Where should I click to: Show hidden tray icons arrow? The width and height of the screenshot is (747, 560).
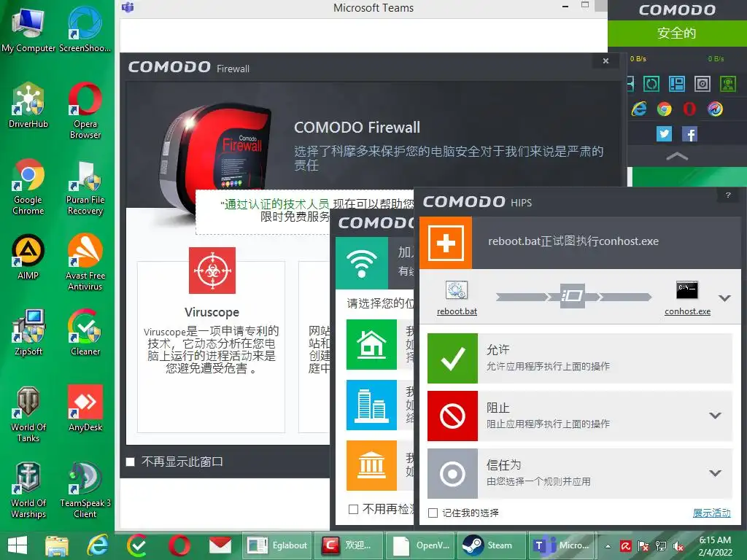(x=608, y=546)
